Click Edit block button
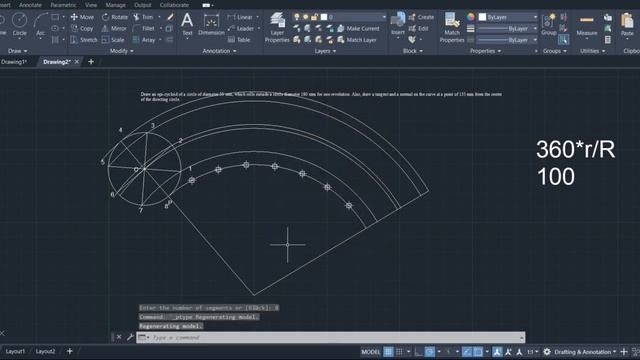 419,29
